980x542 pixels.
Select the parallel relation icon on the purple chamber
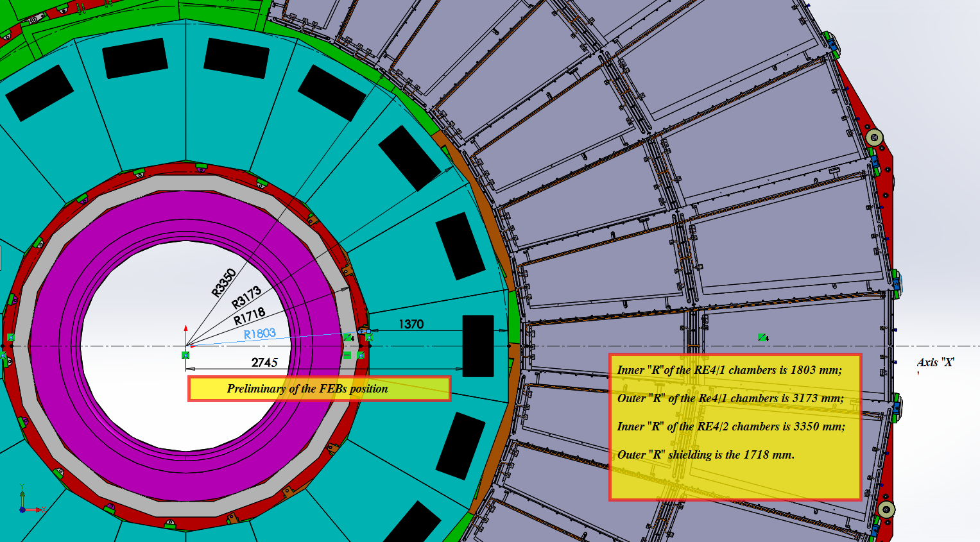[x=762, y=337]
